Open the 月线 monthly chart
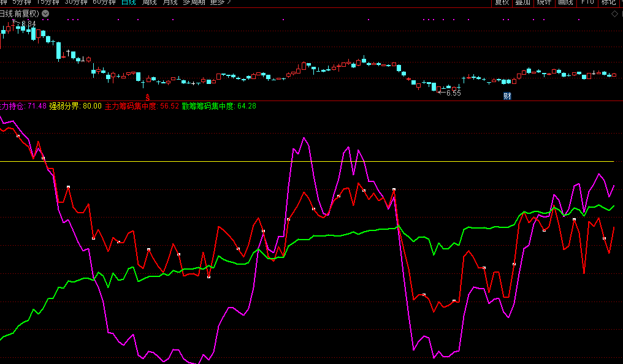Image resolution: width=623 pixels, height=364 pixels. [170, 2]
